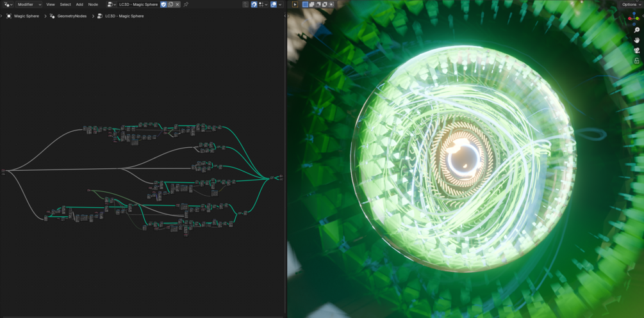
Task: Activate the Select Box tool in viewport header
Action: point(295,4)
